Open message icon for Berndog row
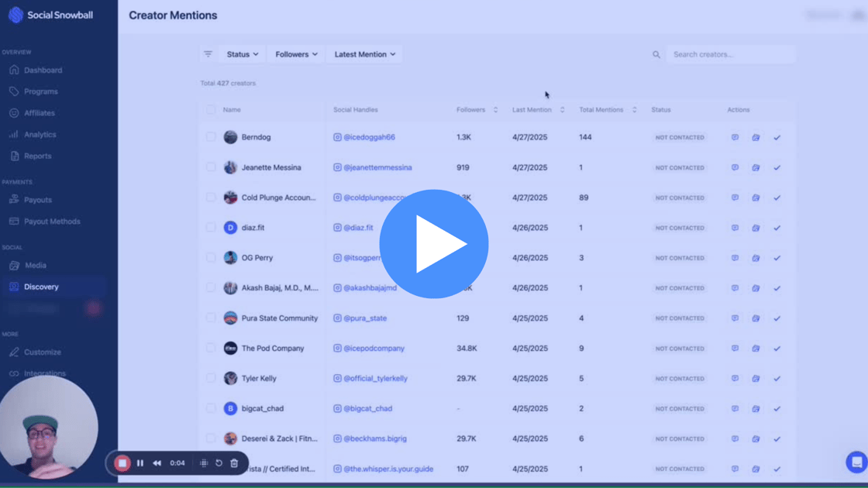 click(x=735, y=137)
